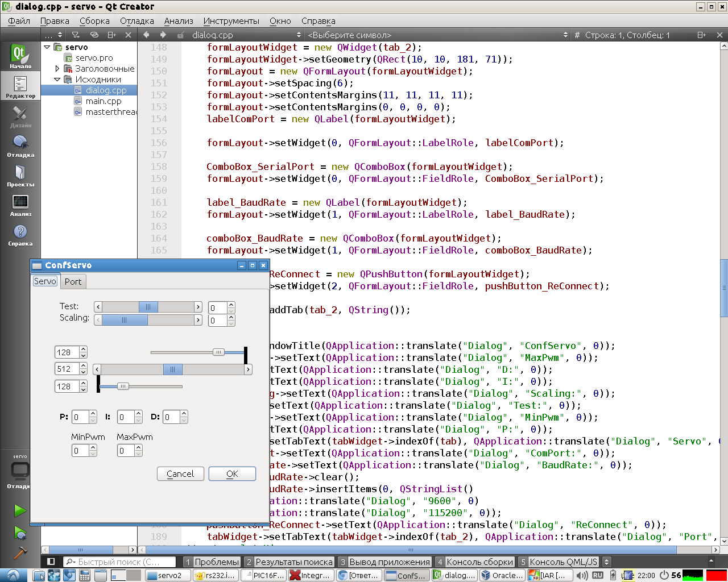Switch to the Port tab

point(73,281)
